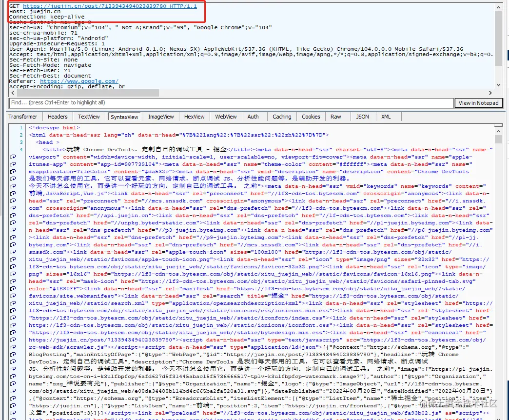Click the 'Host: juejin.cn' header line
Image resolution: width=509 pixels, height=420 pixels.
35,11
